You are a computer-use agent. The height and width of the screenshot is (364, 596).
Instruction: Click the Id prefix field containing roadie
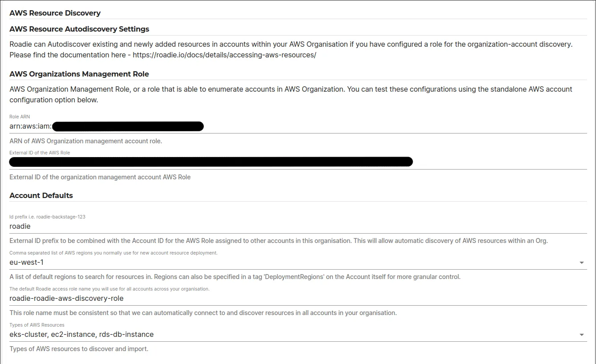[x=89, y=226]
